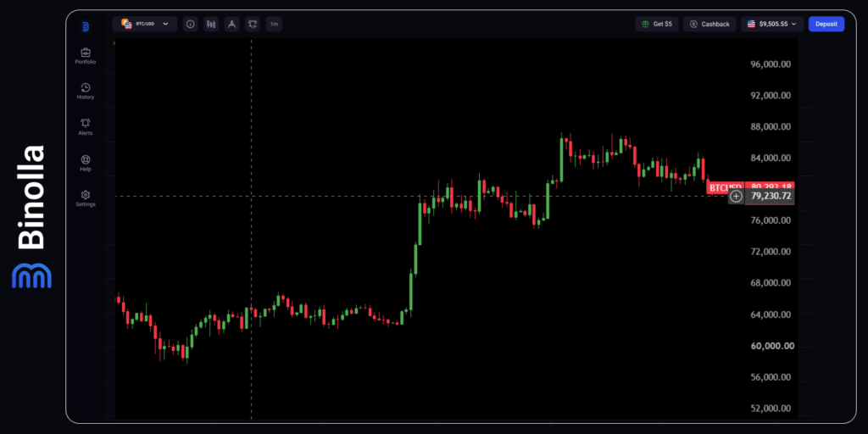Screen dimensions: 868x434
Task: Select the 1m timeframe button
Action: [274, 24]
